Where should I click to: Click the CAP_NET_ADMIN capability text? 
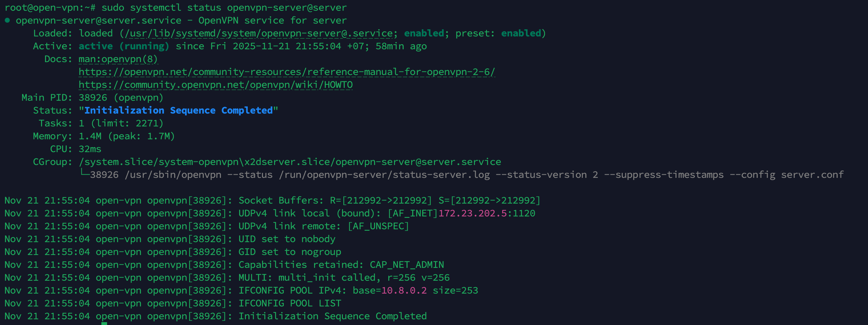point(407,265)
